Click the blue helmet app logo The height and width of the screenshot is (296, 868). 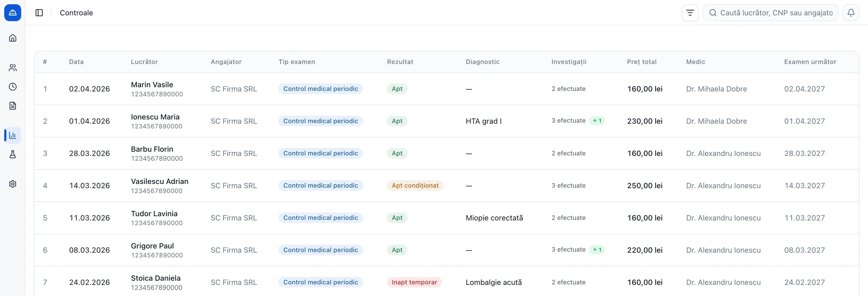12,13
